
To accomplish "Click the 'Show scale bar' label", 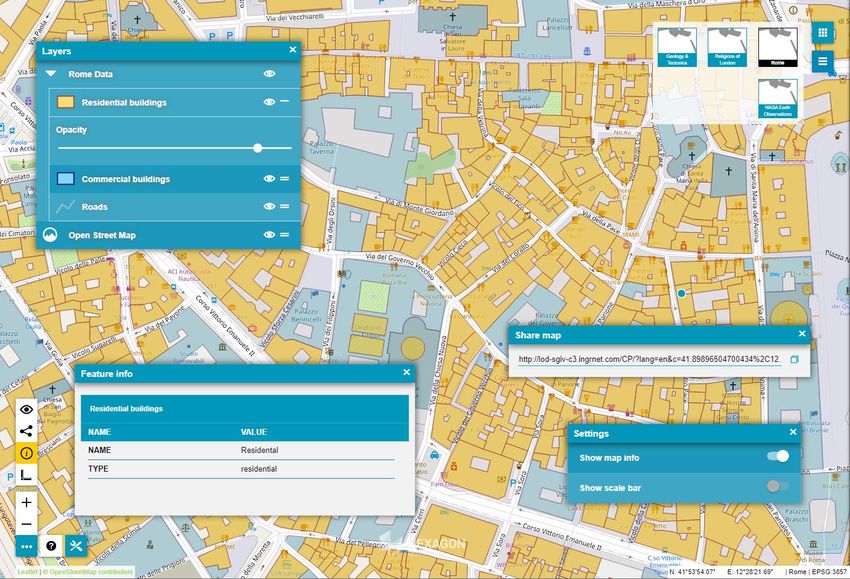I will (610, 488).
